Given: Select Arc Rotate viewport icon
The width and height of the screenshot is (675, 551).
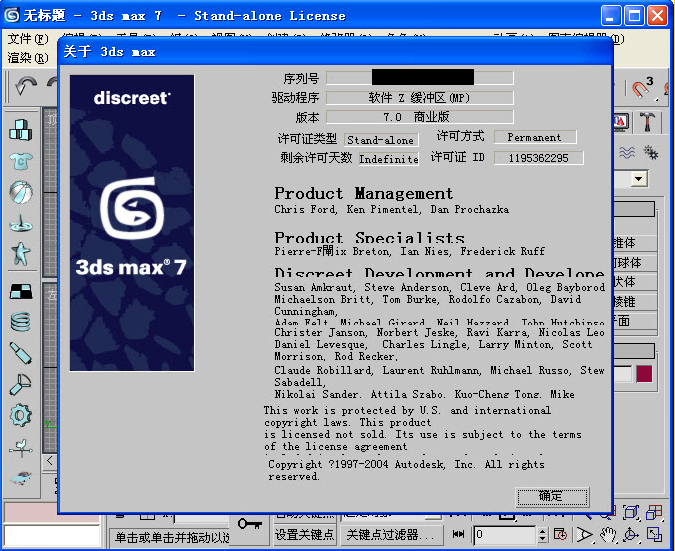Looking at the screenshot, I should pos(631,535).
